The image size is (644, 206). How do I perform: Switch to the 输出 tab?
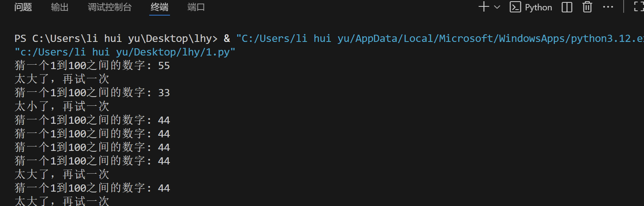pyautogui.click(x=60, y=7)
